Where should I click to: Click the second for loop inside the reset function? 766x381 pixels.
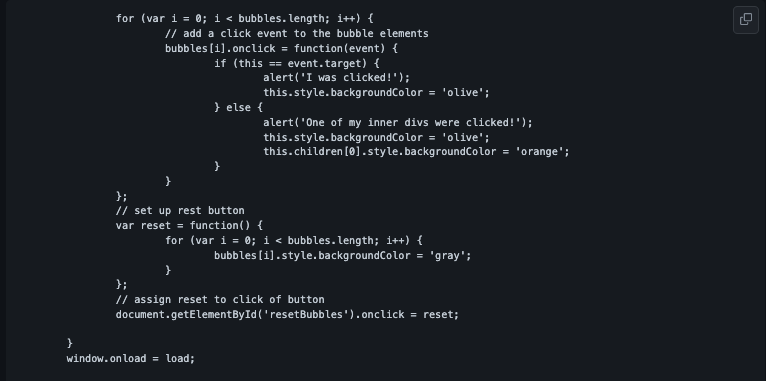(x=294, y=240)
